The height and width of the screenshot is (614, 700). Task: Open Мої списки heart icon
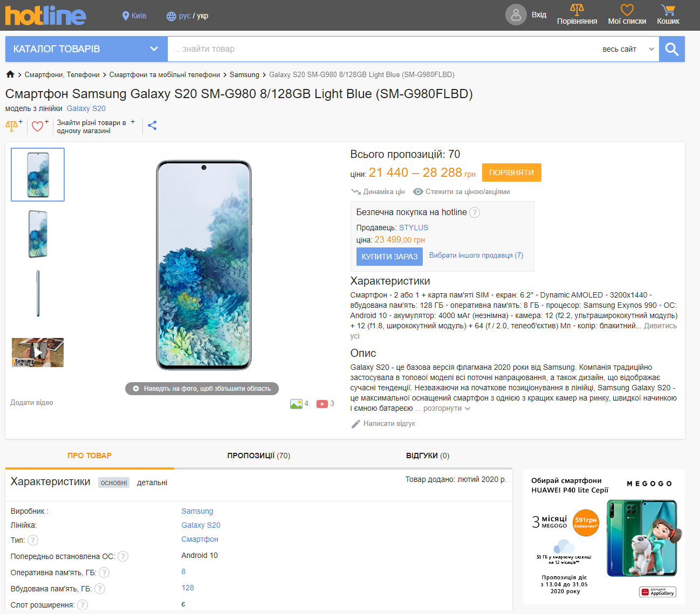click(x=627, y=10)
